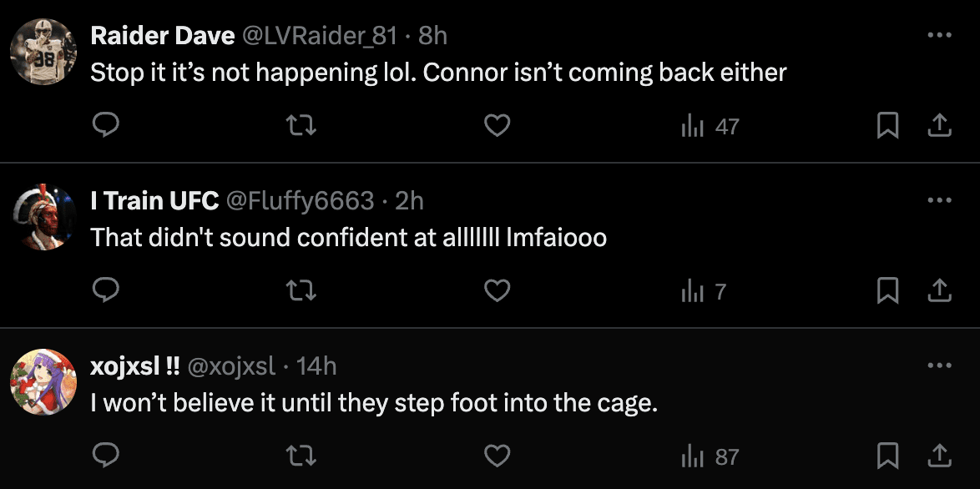Repost the I Train UFC tweet
This screenshot has width=980, height=489.
301,290
